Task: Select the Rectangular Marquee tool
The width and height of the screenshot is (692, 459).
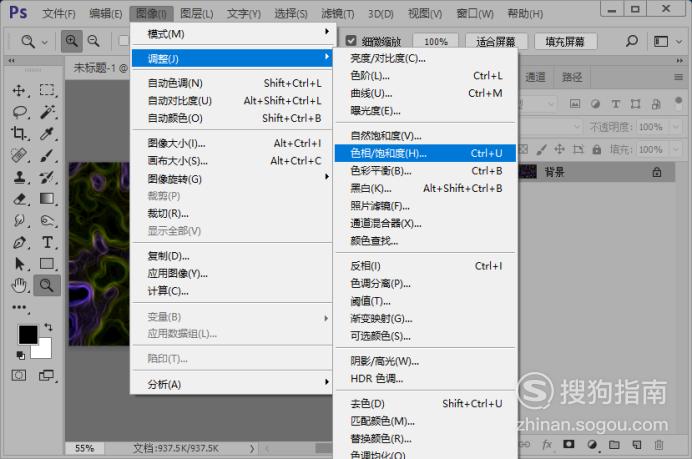Action: point(46,90)
